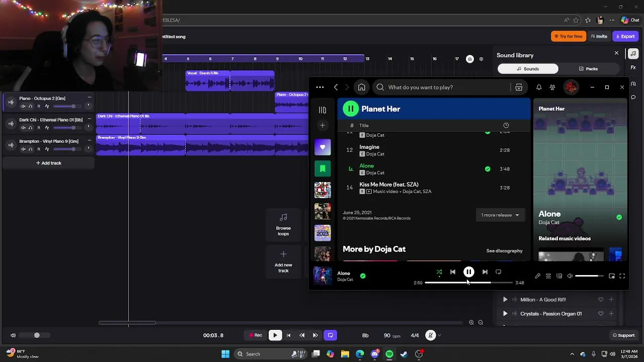Open Liked Songs in Spotify sidebar
Screen dimensions: 644x362
point(323,147)
